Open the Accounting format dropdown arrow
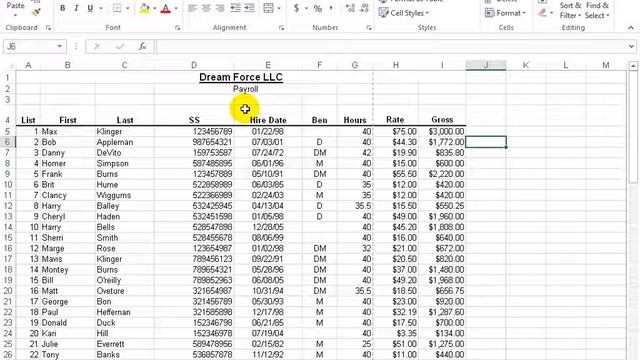The image size is (640, 360). pos(307,8)
